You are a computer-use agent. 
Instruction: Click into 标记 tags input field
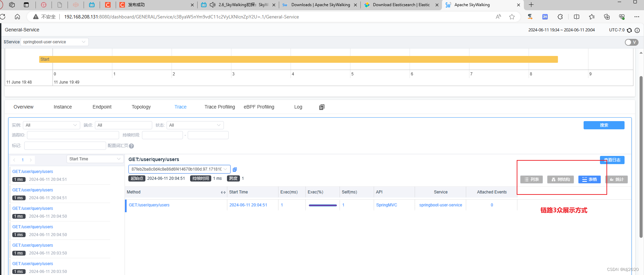(x=65, y=146)
